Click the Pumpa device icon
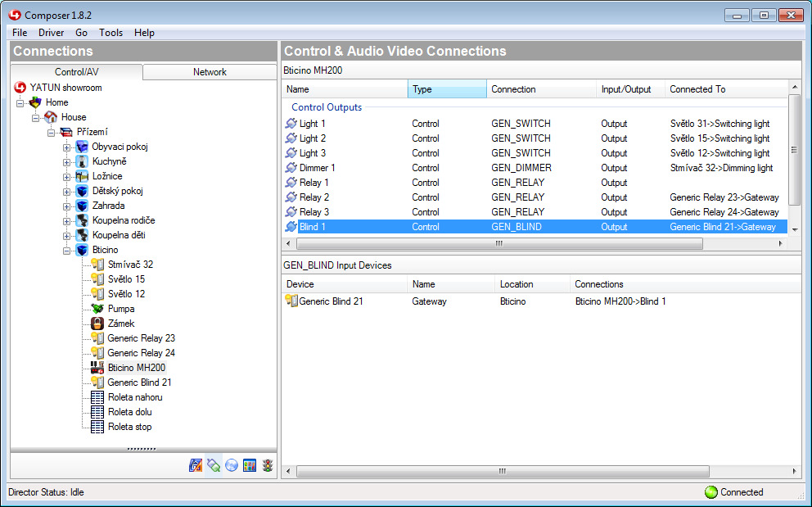Viewport: 812px width, 507px height. click(x=97, y=309)
